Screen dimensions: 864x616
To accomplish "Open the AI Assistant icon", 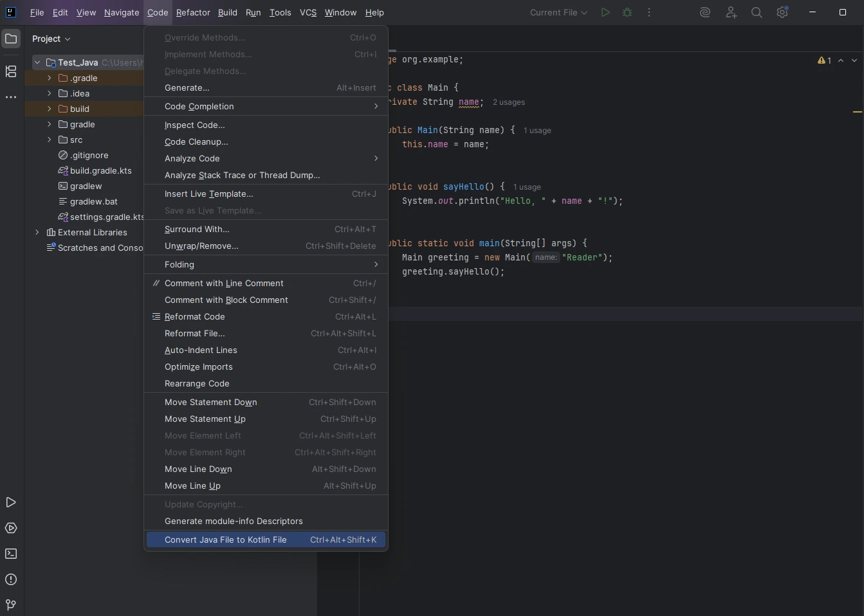I will click(x=705, y=12).
